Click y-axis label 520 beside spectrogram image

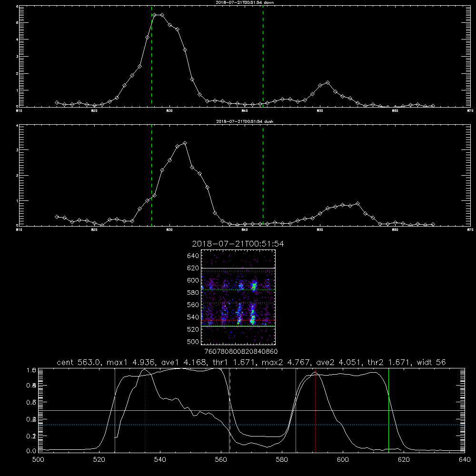pos(193,329)
